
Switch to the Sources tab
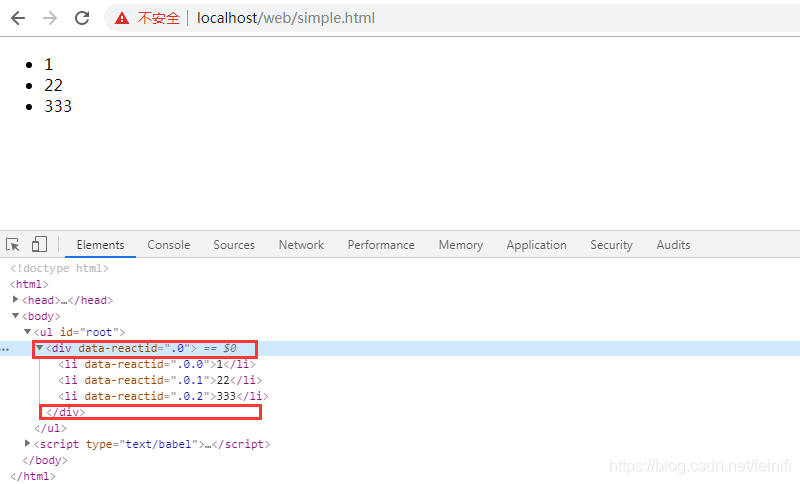point(234,245)
